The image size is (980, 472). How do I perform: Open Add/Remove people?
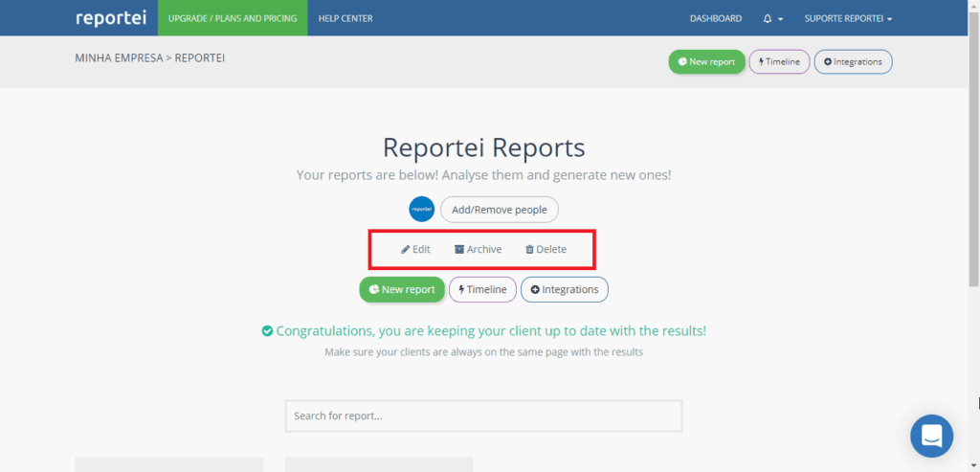click(500, 210)
